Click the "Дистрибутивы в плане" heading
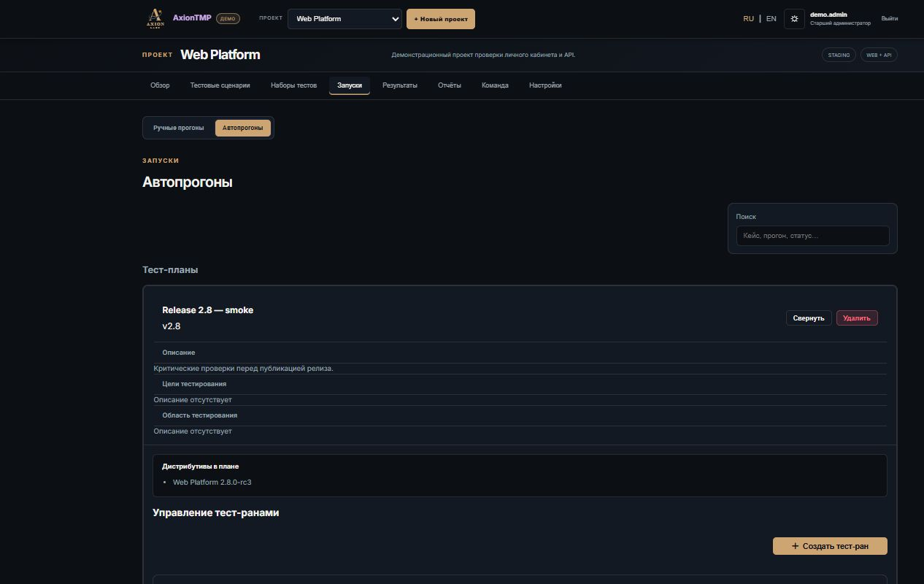Screen dimensions: 924x584 pyautogui.click(x=201, y=466)
